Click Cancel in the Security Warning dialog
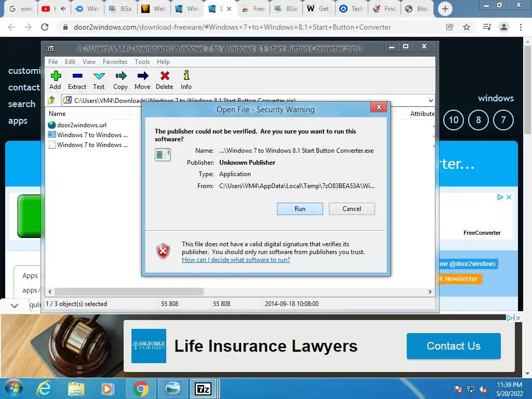The width and height of the screenshot is (532, 399). point(352,209)
